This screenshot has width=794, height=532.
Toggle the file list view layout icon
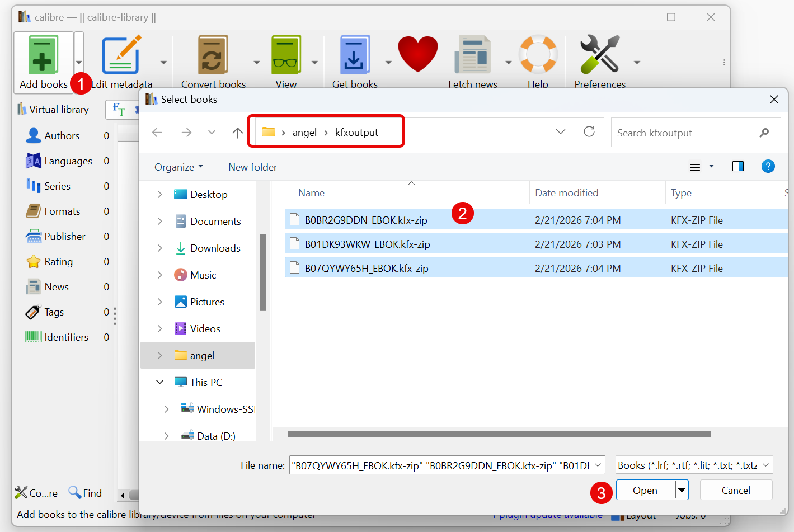click(696, 166)
